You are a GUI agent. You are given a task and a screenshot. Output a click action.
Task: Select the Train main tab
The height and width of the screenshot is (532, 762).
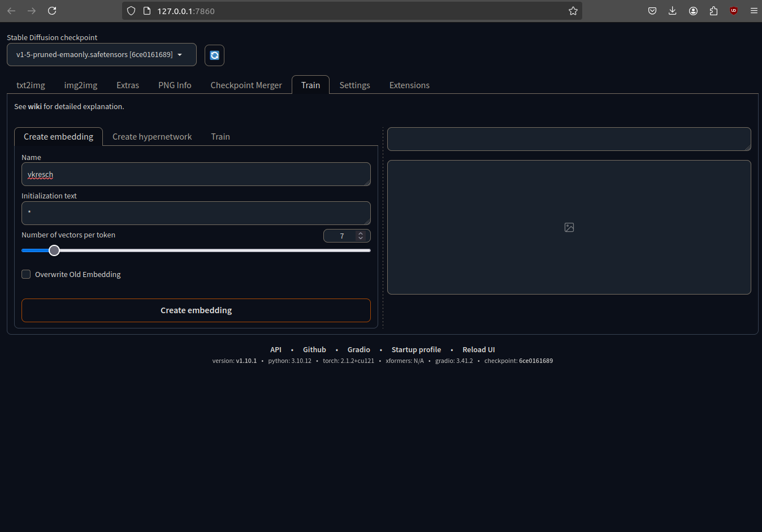click(310, 85)
